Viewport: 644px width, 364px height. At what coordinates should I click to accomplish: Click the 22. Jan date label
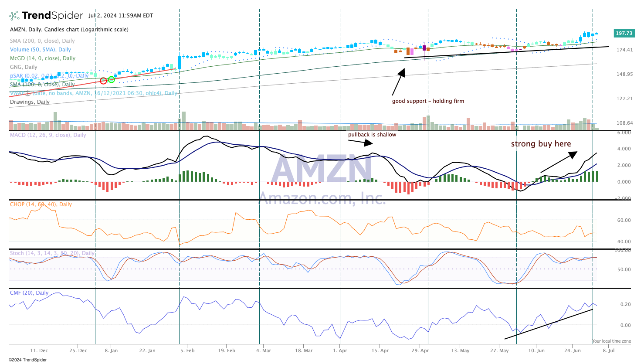(147, 350)
